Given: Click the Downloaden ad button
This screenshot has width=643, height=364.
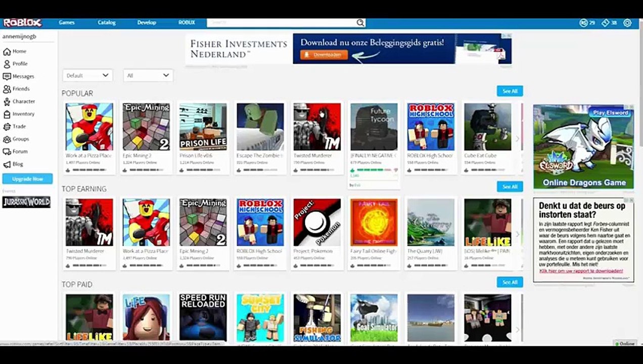Looking at the screenshot, I should point(324,55).
